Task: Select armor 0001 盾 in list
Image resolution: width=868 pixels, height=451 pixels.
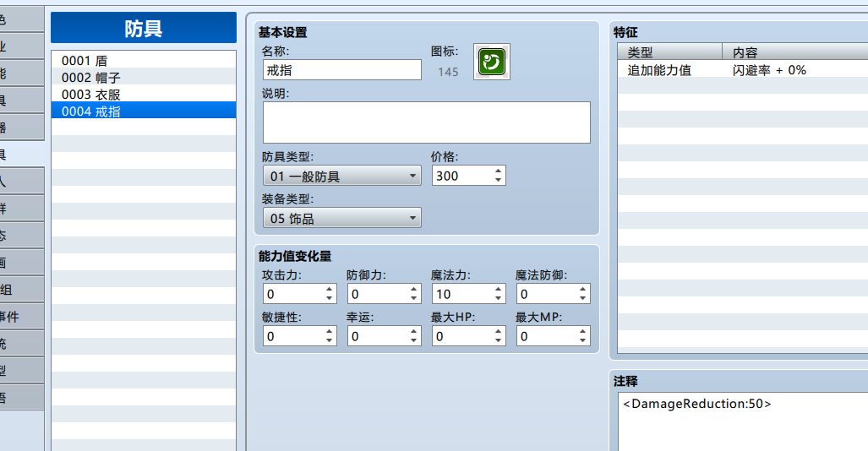Action: [144, 60]
